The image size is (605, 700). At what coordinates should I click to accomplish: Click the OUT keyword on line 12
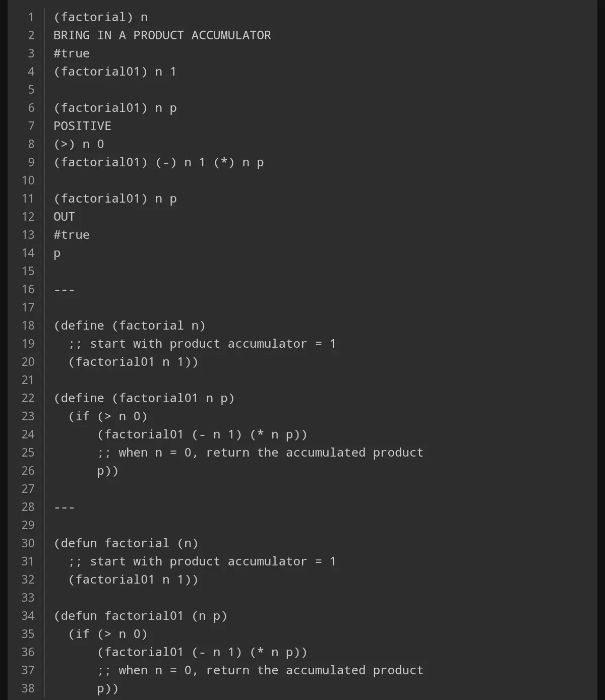pos(64,217)
